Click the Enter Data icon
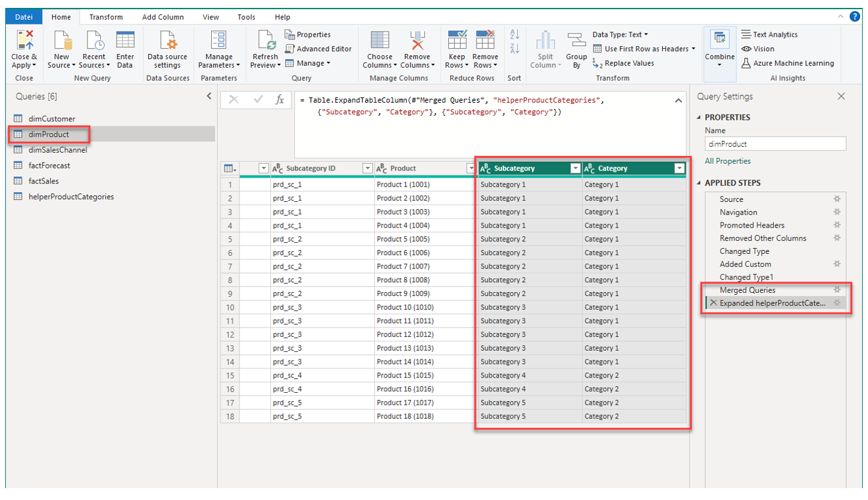 point(125,41)
